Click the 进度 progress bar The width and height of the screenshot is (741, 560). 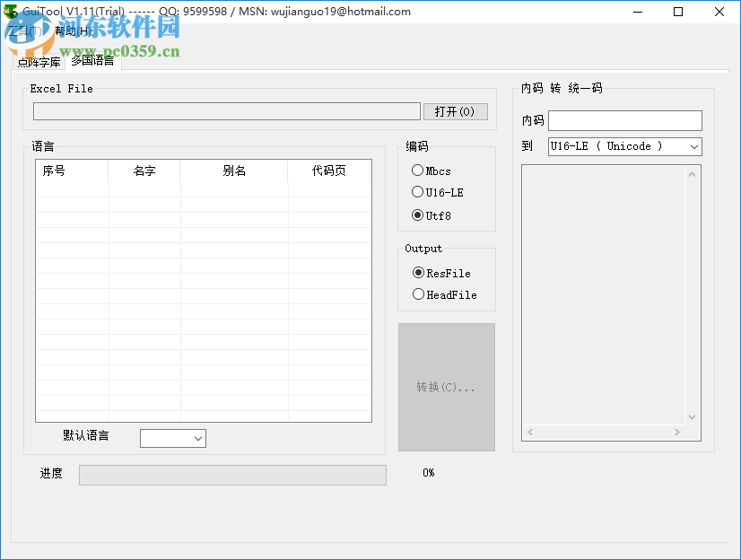(x=232, y=475)
